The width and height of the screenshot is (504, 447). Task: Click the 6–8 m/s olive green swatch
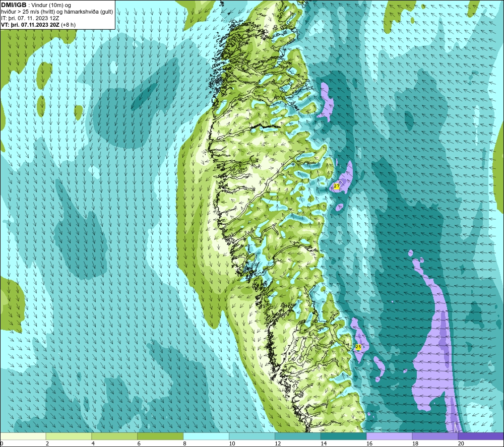pos(160,436)
